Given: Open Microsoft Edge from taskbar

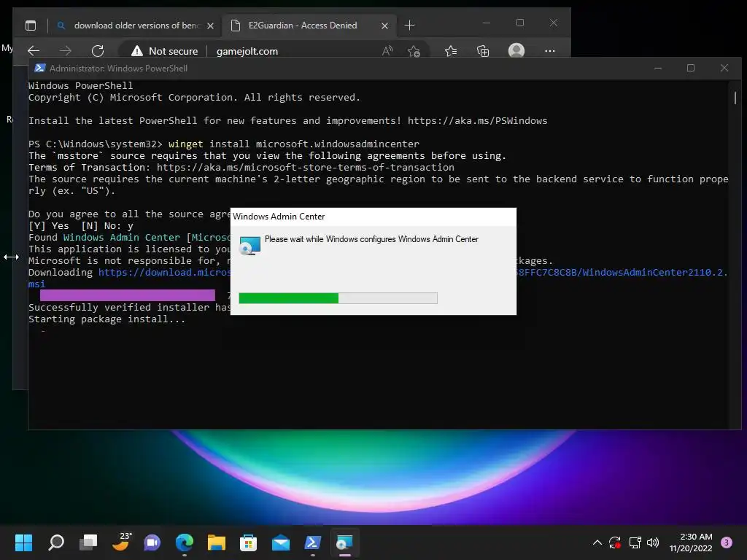Looking at the screenshot, I should [x=185, y=542].
